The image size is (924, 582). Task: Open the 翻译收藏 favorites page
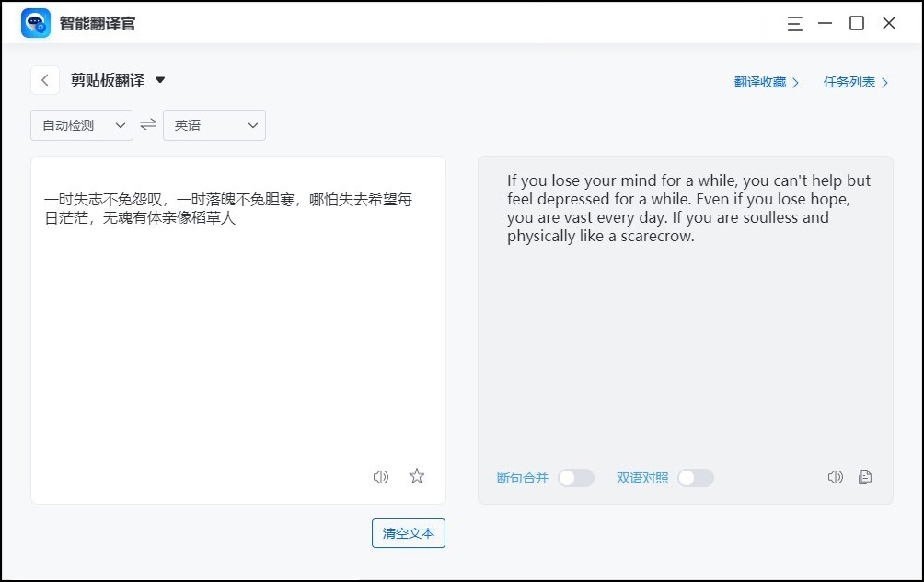762,82
